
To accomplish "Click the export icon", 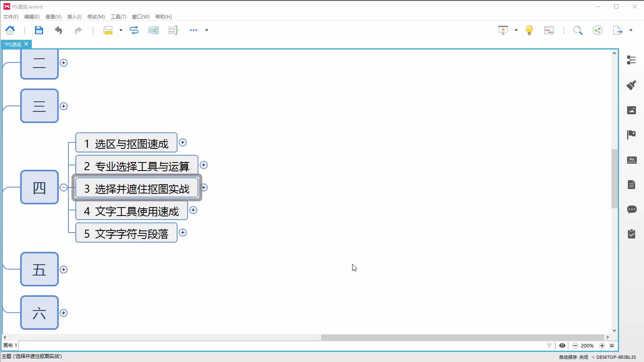I will pos(617,30).
